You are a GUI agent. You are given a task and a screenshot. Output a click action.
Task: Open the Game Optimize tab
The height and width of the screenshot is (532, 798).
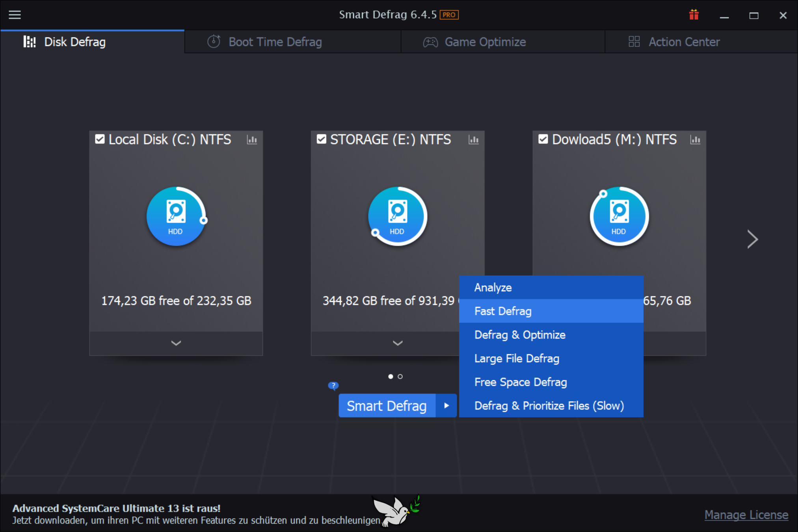pyautogui.click(x=503, y=42)
